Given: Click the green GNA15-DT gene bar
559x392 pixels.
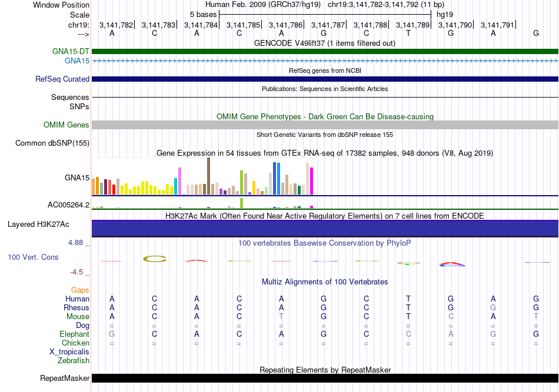Looking at the screenshot, I should [x=325, y=51].
